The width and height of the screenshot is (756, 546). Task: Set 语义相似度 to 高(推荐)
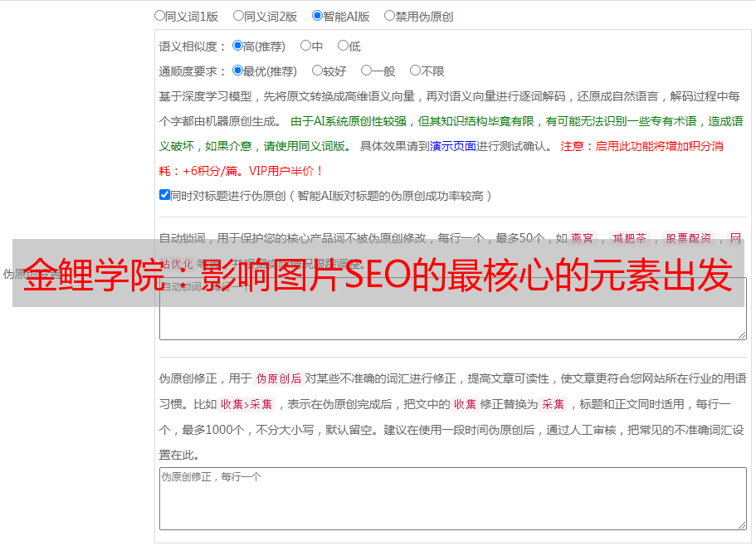(x=237, y=46)
